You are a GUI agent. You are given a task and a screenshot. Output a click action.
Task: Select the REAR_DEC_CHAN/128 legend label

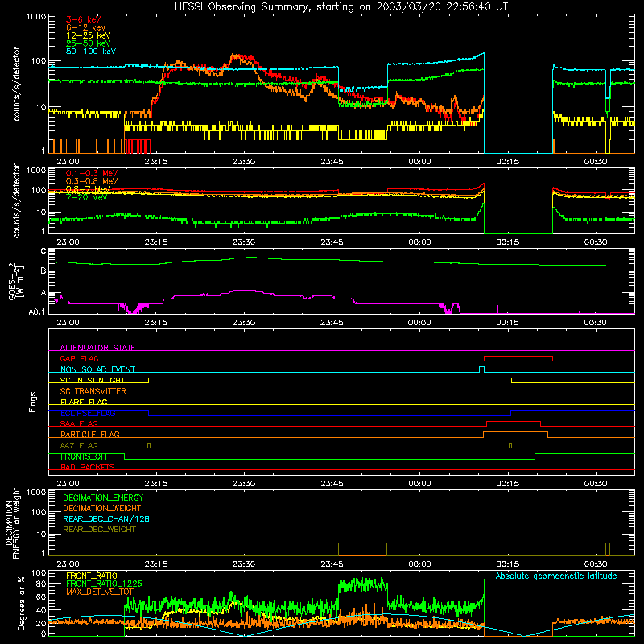click(106, 518)
